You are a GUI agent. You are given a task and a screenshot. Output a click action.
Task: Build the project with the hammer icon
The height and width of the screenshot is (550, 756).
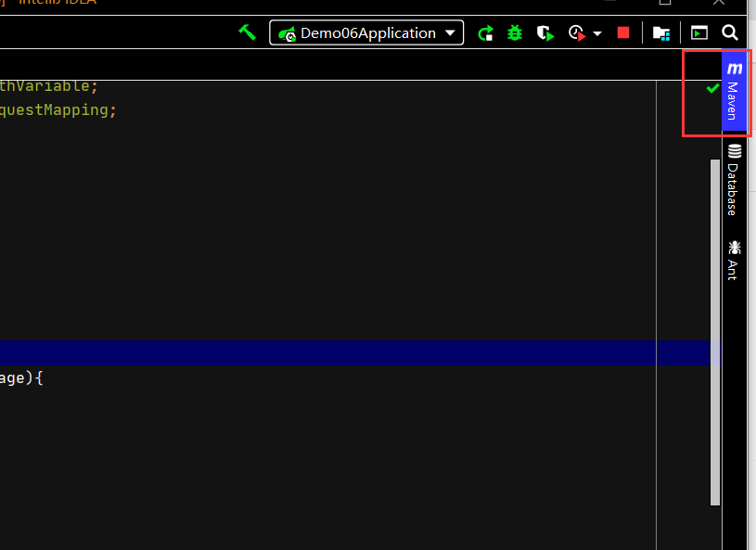tap(247, 32)
